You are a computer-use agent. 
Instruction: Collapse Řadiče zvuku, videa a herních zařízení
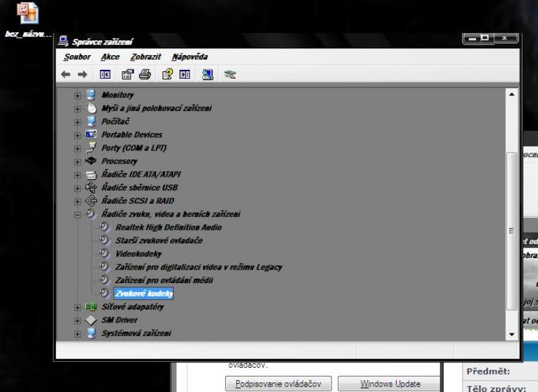(77, 215)
